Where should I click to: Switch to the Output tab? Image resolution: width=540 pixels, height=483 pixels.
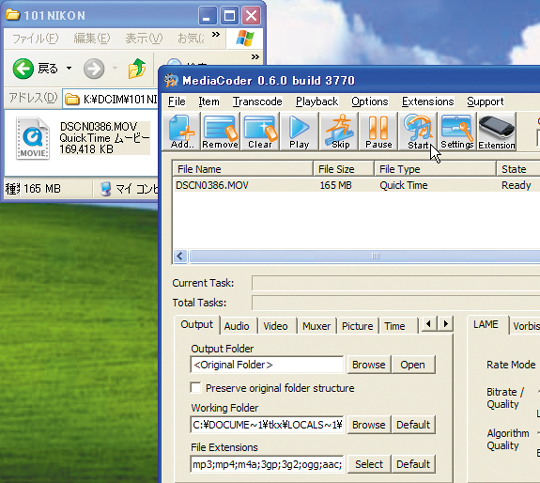(197, 325)
